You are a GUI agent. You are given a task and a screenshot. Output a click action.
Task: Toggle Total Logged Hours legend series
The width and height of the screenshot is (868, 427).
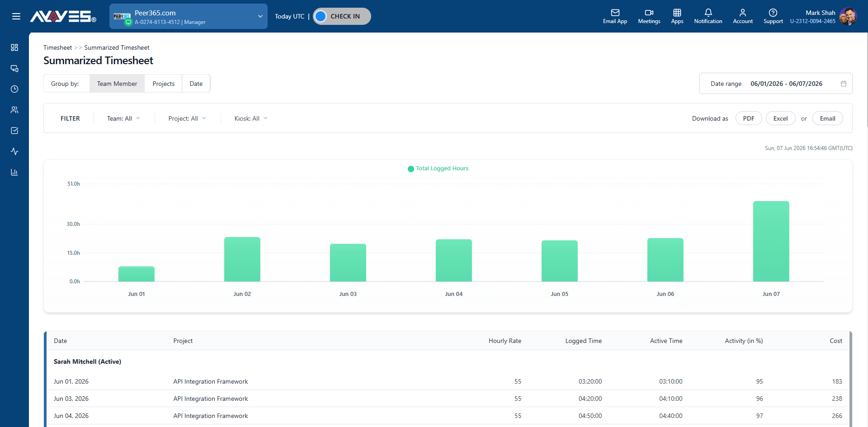[x=438, y=169]
